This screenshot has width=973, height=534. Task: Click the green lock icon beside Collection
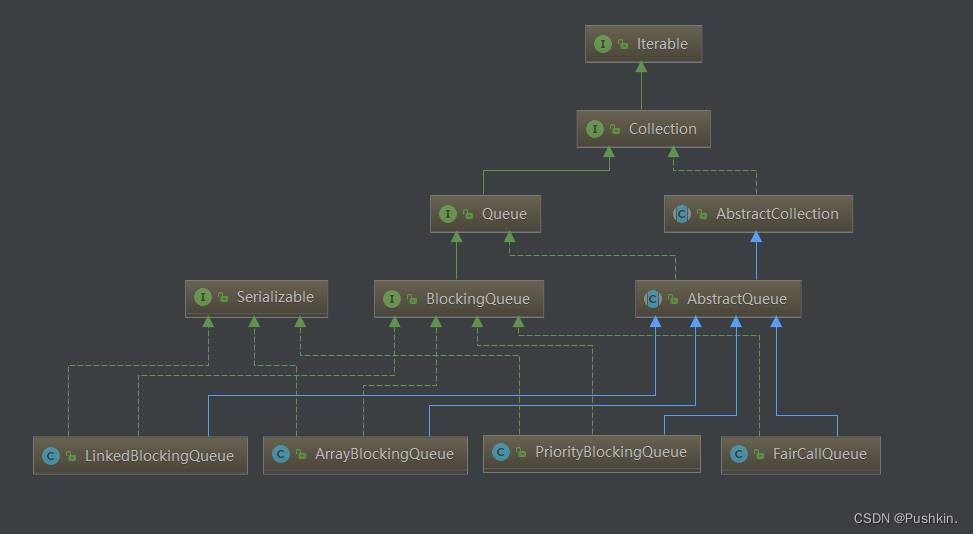(615, 129)
